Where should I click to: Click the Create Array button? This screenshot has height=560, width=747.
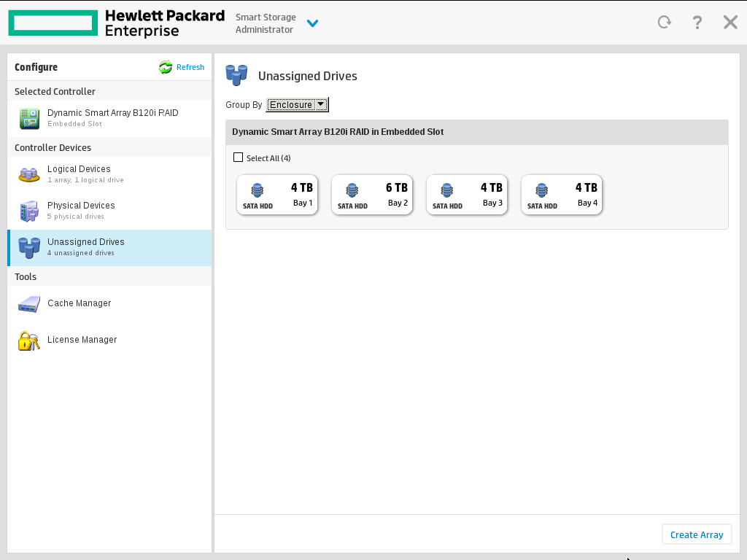pyautogui.click(x=697, y=534)
